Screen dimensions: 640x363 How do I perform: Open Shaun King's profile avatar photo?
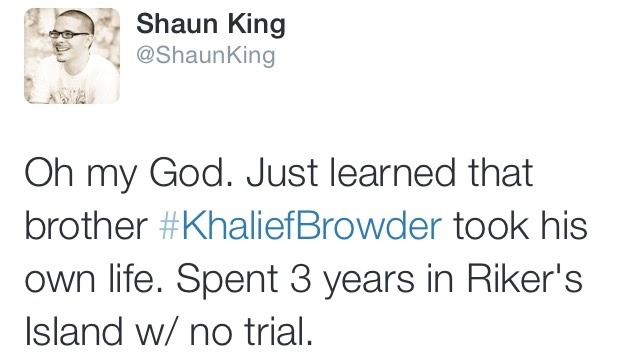pos(72,56)
